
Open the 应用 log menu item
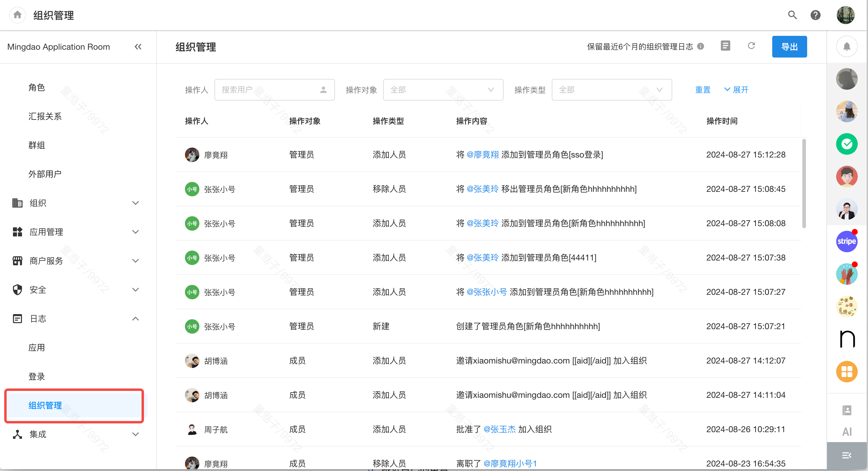pyautogui.click(x=37, y=348)
